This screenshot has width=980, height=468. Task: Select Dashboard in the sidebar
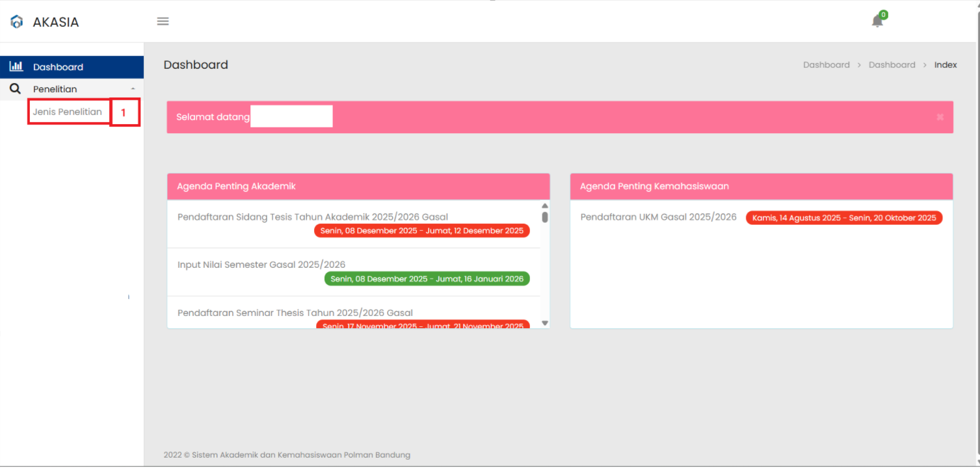58,67
